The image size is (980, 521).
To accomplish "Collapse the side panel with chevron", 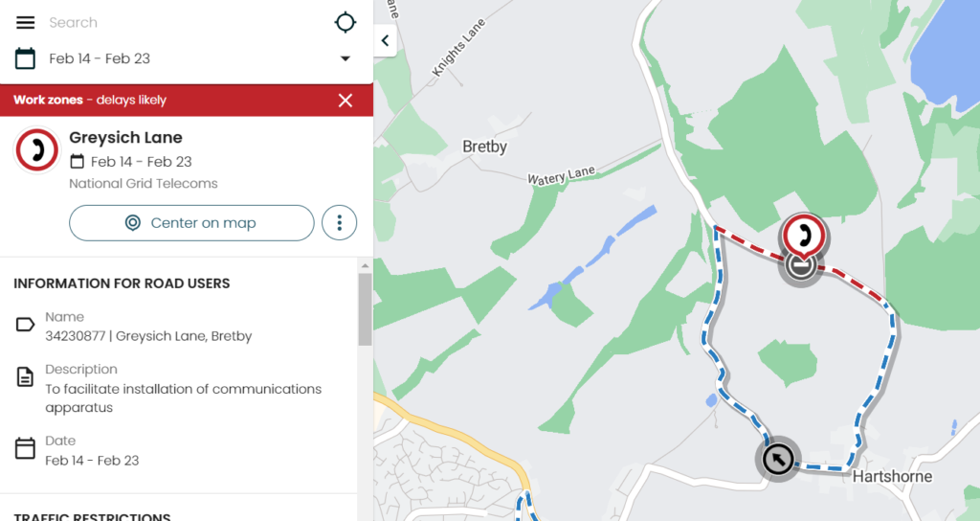I will pos(385,40).
